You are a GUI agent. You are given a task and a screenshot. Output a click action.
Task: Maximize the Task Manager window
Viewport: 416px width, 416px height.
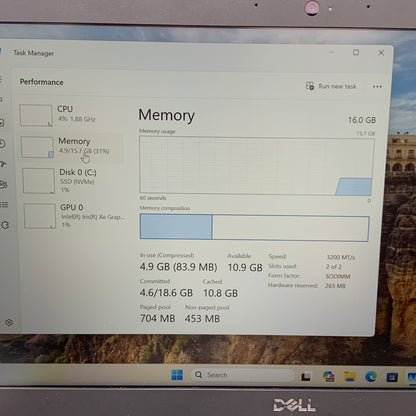tap(356, 52)
